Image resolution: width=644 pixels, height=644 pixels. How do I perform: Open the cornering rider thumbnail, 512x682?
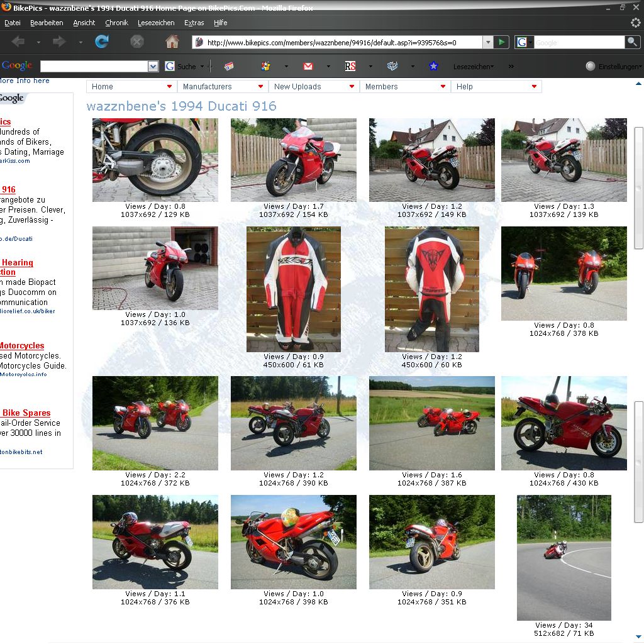coord(564,558)
